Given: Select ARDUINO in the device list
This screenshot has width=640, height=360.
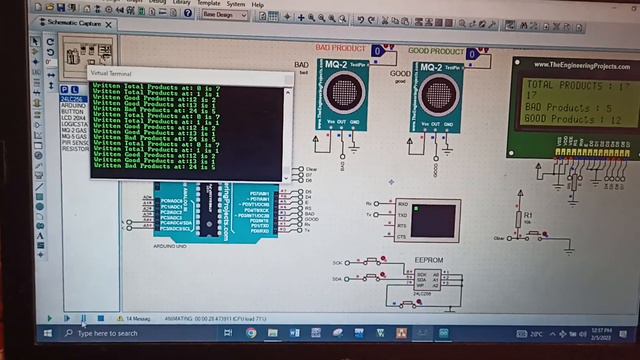Looking at the screenshot, I should pyautogui.click(x=74, y=105).
